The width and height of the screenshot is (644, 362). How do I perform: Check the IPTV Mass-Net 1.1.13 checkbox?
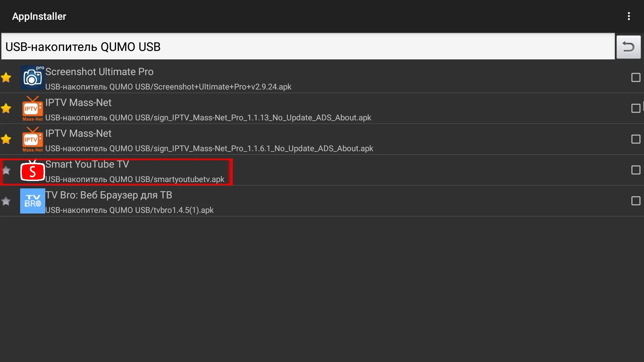636,108
